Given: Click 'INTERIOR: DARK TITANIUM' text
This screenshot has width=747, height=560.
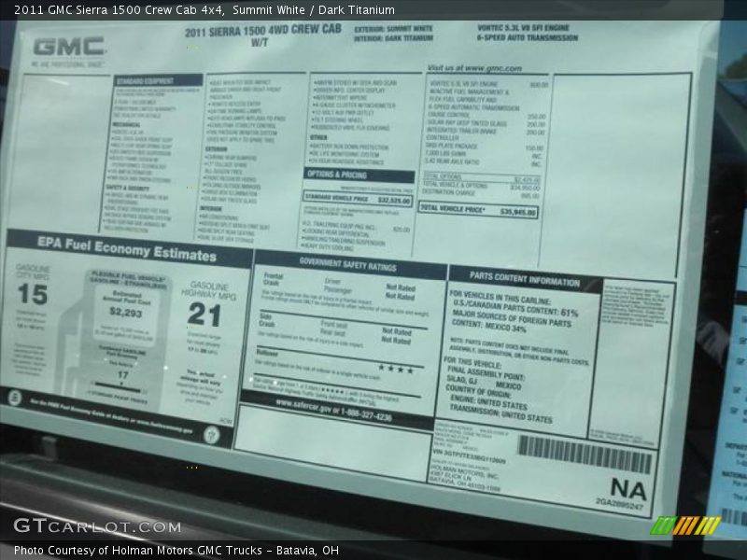Looking at the screenshot, I should coord(393,38).
